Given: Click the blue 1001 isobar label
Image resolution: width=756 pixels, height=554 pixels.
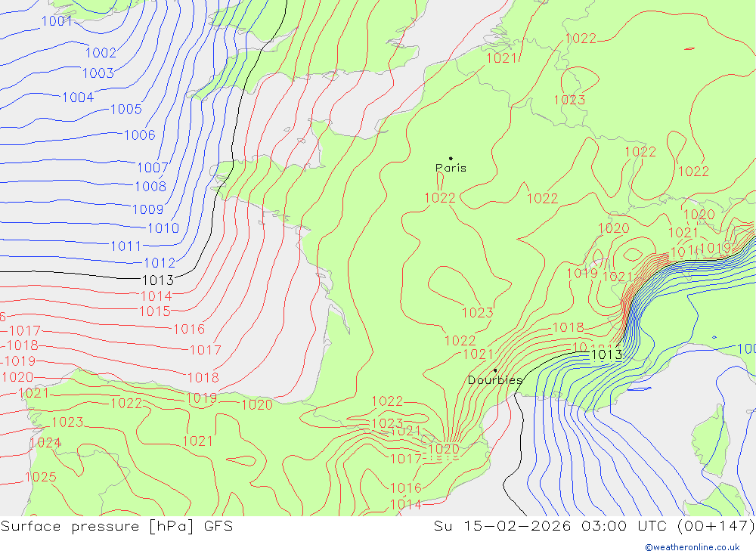Looking at the screenshot, I should point(57,21).
